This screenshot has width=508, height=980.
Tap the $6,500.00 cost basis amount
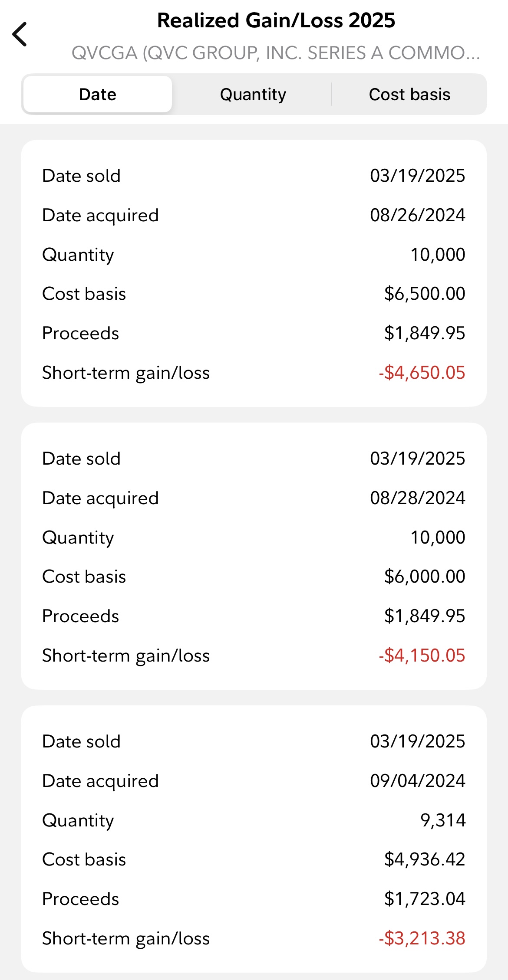click(424, 294)
